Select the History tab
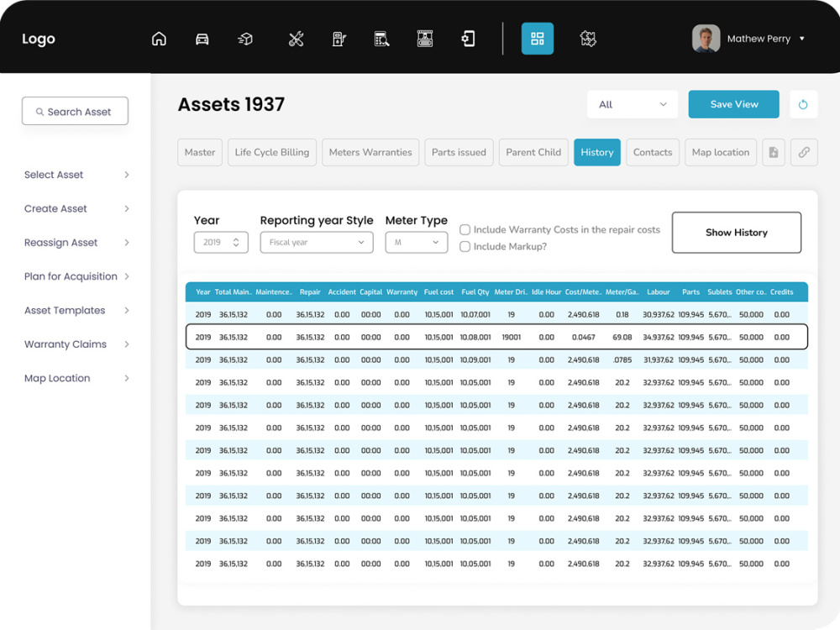 click(x=597, y=152)
